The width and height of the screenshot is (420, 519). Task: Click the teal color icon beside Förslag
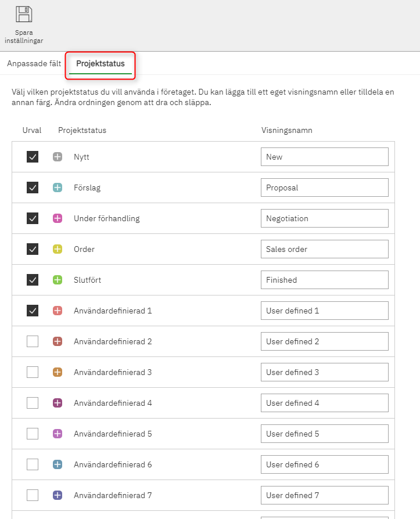58,188
